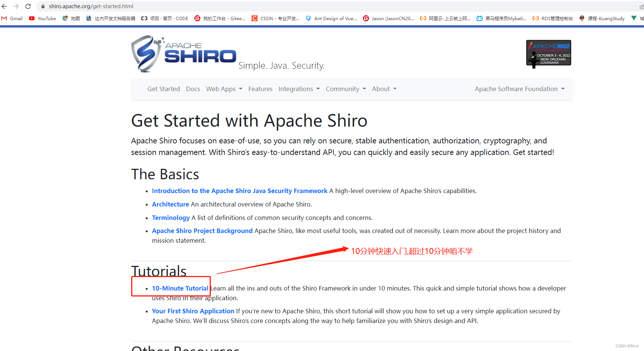Click the Terminology link
This screenshot has height=351, width=644.
pos(171,218)
